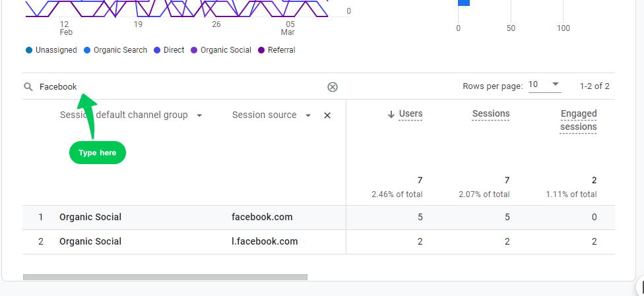
Task: Expand Session default channel group dropdown
Action: [x=199, y=115]
